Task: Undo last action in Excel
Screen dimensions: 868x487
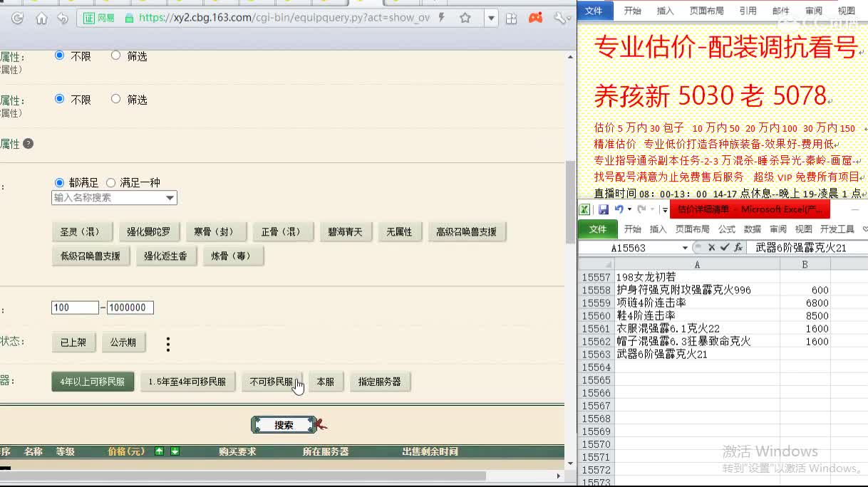Action: point(618,209)
